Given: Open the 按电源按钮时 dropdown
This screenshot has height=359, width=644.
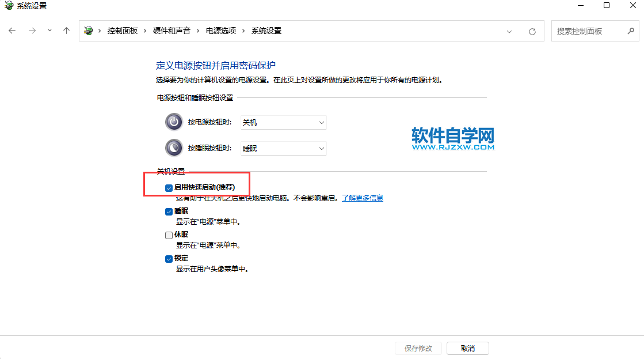Looking at the screenshot, I should coord(283,122).
